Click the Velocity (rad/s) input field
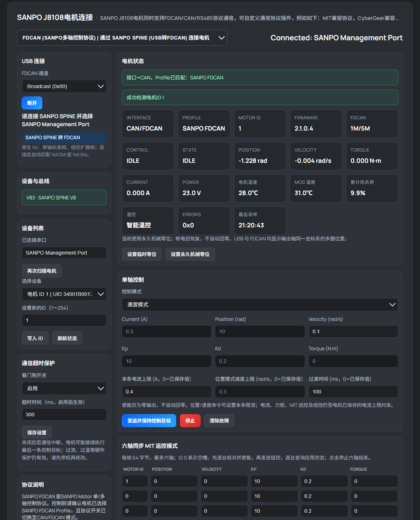The height and width of the screenshot is (520, 420). coord(353,331)
